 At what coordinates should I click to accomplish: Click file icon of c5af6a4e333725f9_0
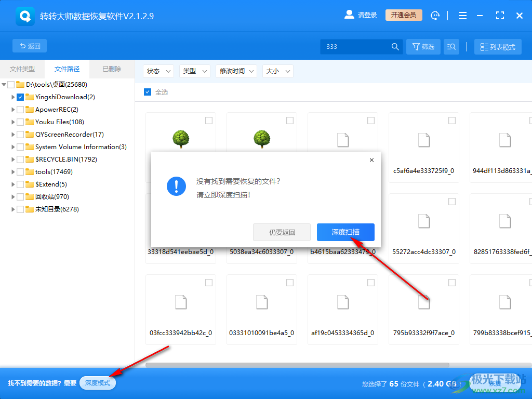(424, 140)
